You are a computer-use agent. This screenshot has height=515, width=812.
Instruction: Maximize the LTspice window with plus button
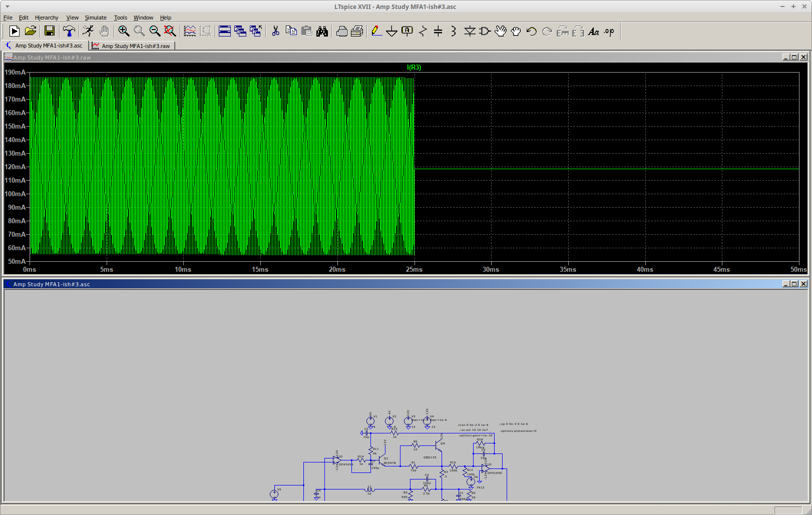pyautogui.click(x=793, y=7)
